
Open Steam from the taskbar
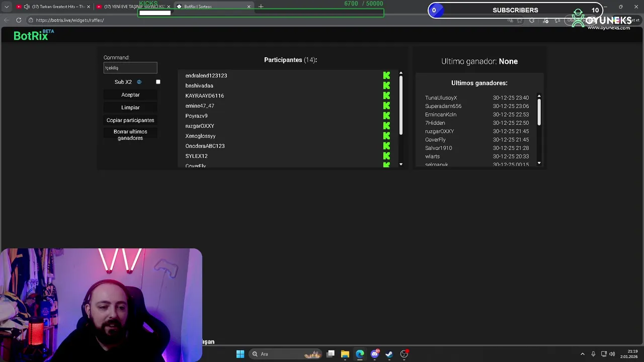point(389,354)
